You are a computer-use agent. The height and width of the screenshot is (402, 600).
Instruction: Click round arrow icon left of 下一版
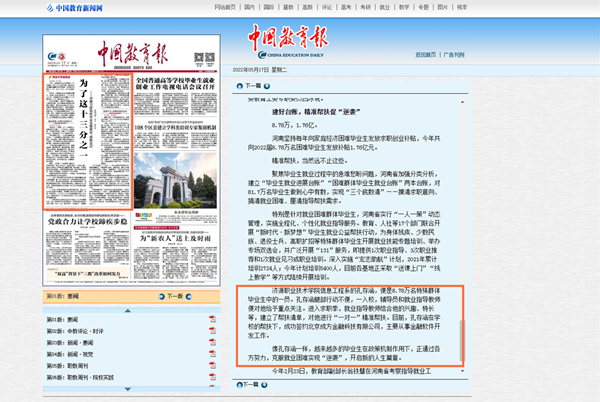coord(161,296)
